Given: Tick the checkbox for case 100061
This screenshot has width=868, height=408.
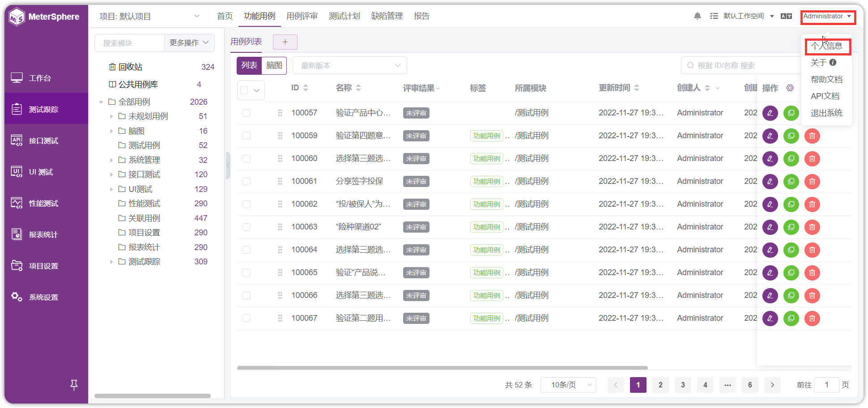Looking at the screenshot, I should 247,182.
